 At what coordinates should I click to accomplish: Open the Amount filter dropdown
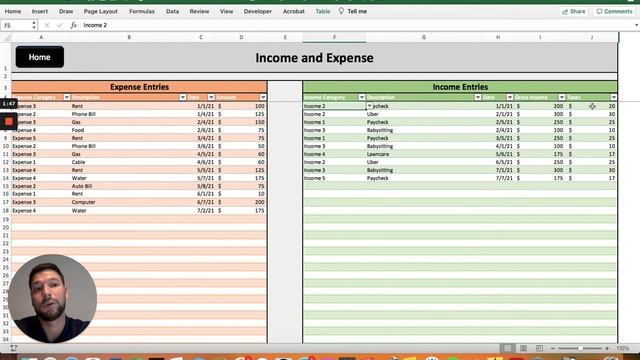(263, 97)
